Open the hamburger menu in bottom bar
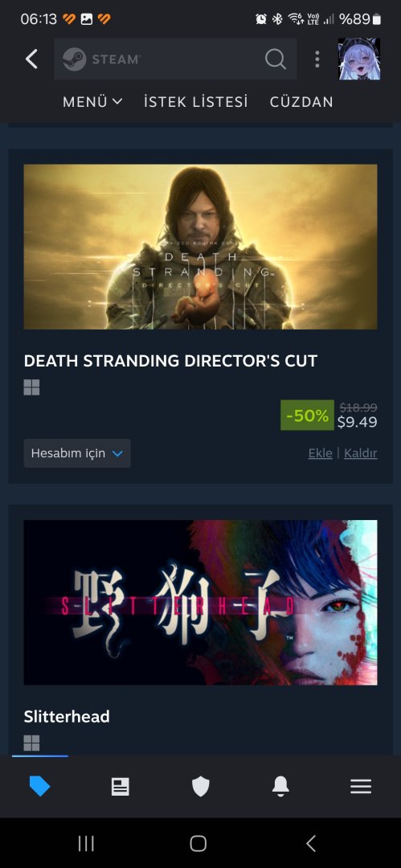 tap(361, 786)
